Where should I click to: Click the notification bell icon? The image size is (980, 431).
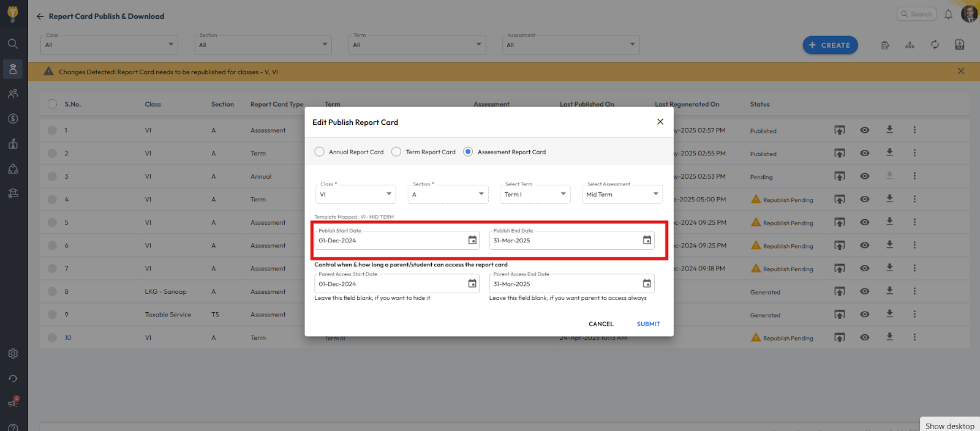pos(948,14)
